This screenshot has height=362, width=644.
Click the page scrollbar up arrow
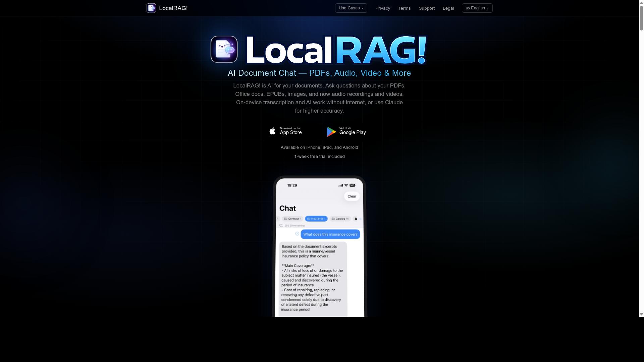pyautogui.click(x=641, y=2)
